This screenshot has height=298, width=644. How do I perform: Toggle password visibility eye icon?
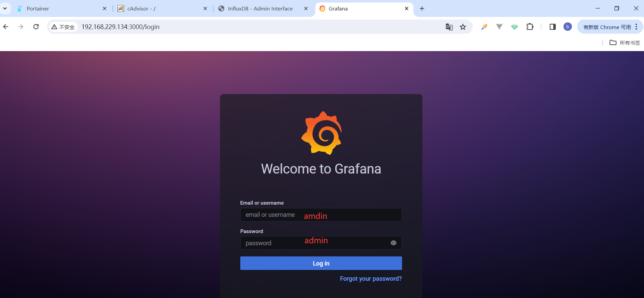click(394, 243)
